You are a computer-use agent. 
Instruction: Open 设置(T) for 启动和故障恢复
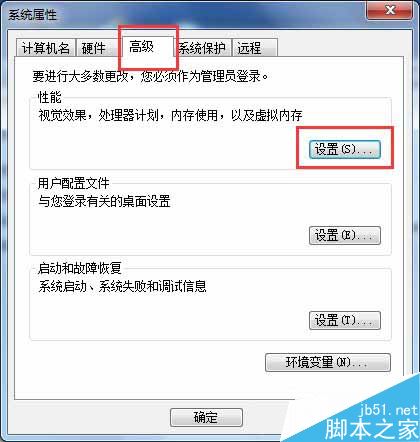point(345,320)
